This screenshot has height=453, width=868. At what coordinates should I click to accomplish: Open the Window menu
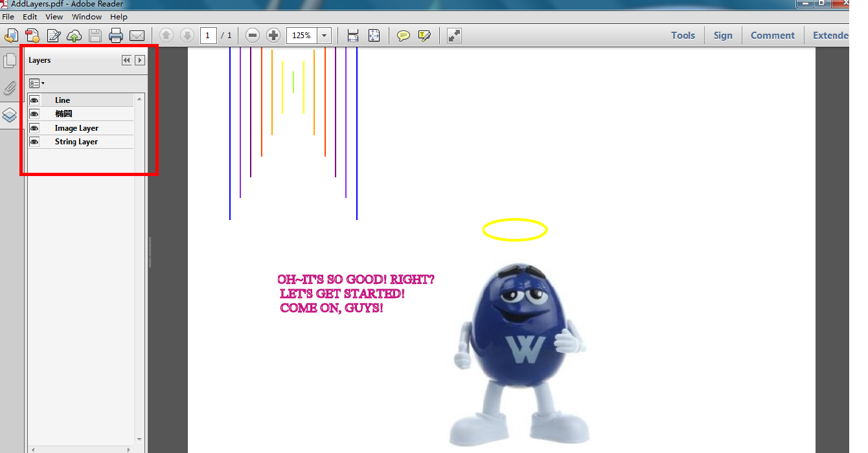[87, 17]
